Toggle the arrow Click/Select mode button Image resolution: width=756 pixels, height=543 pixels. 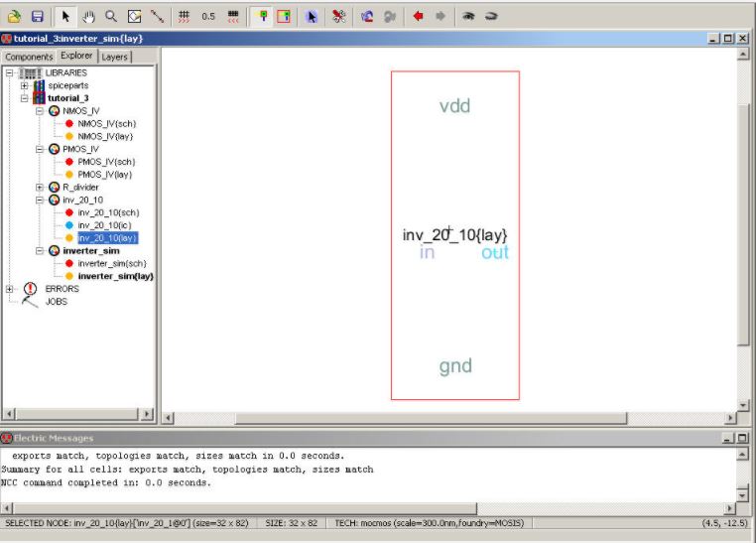tap(65, 16)
